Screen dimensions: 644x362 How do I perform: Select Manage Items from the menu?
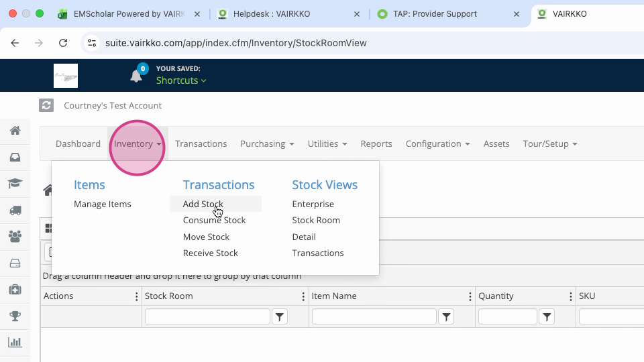pyautogui.click(x=102, y=204)
